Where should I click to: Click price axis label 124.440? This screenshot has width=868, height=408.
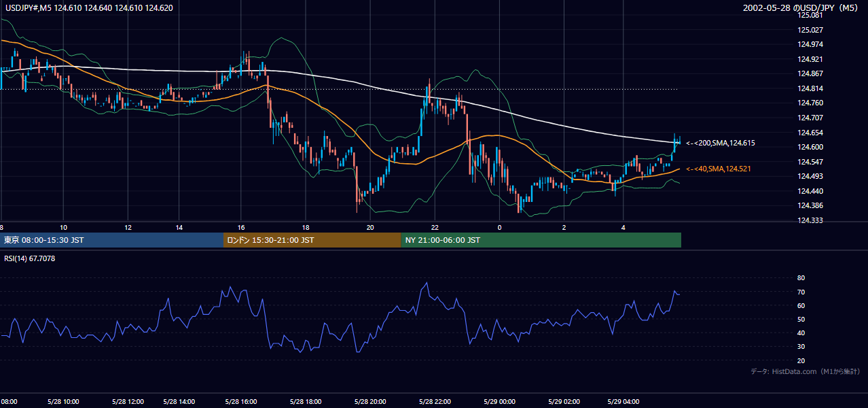[810, 192]
